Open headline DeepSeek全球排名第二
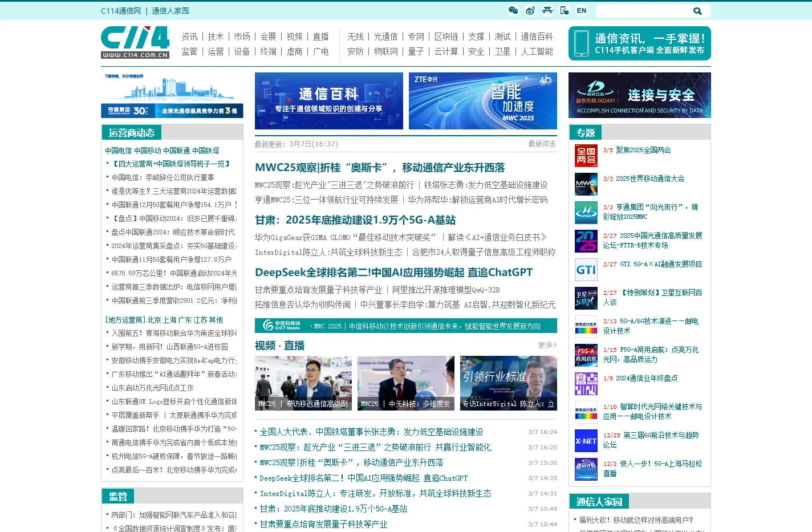This screenshot has width=812, height=532. [x=393, y=273]
